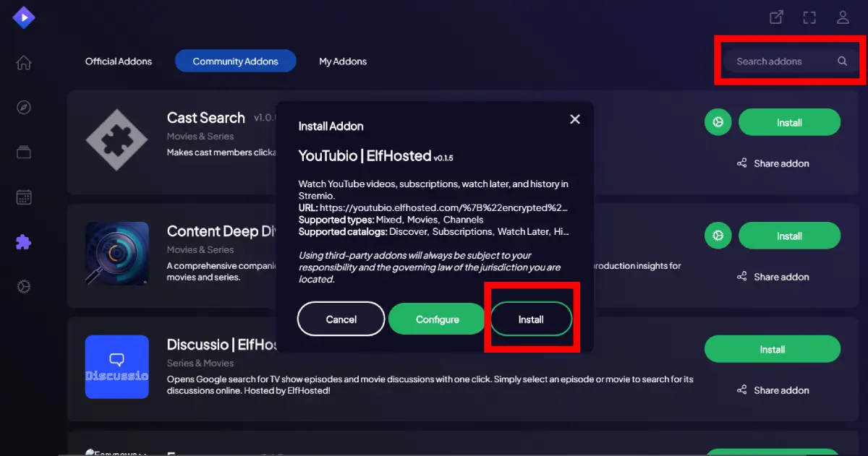Open the Discover compass icon

24,108
